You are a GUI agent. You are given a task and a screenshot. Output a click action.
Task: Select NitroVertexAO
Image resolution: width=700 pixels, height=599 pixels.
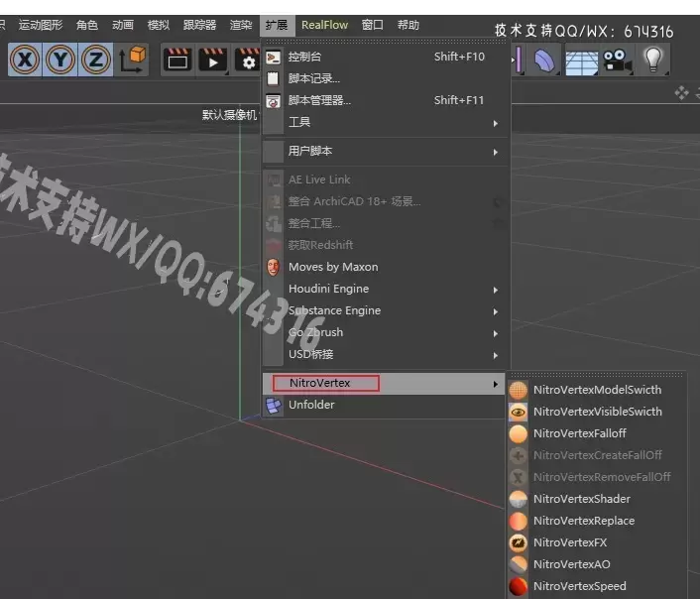(597, 564)
